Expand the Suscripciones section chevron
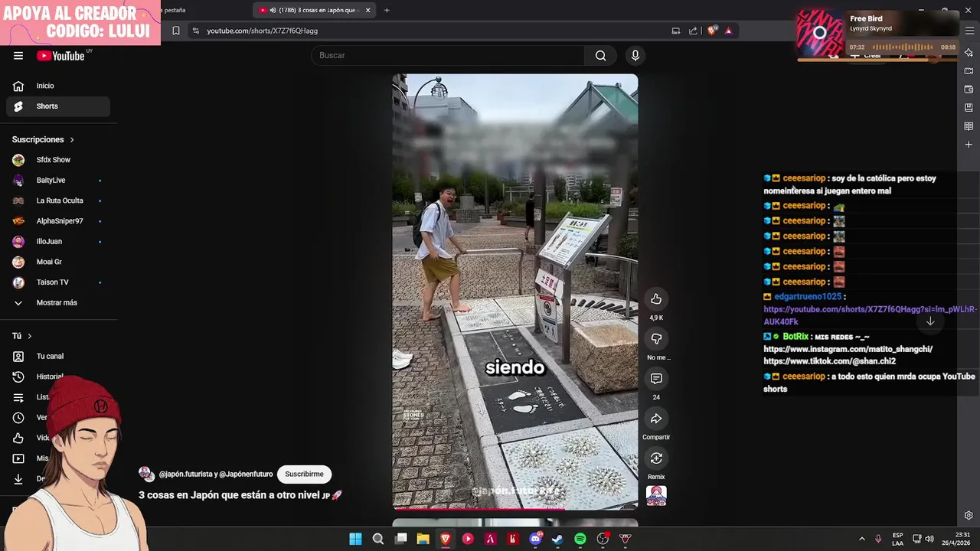Image resolution: width=980 pixels, height=551 pixels. pyautogui.click(x=72, y=140)
